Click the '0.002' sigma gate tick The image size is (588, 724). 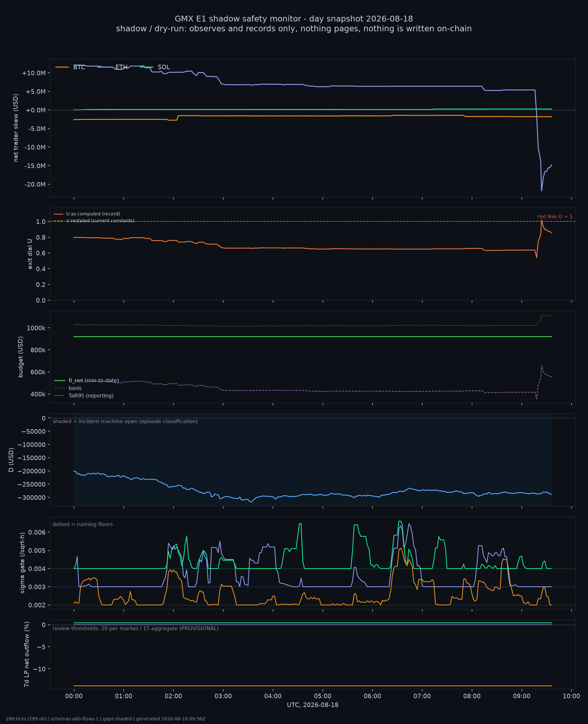pos(37,605)
